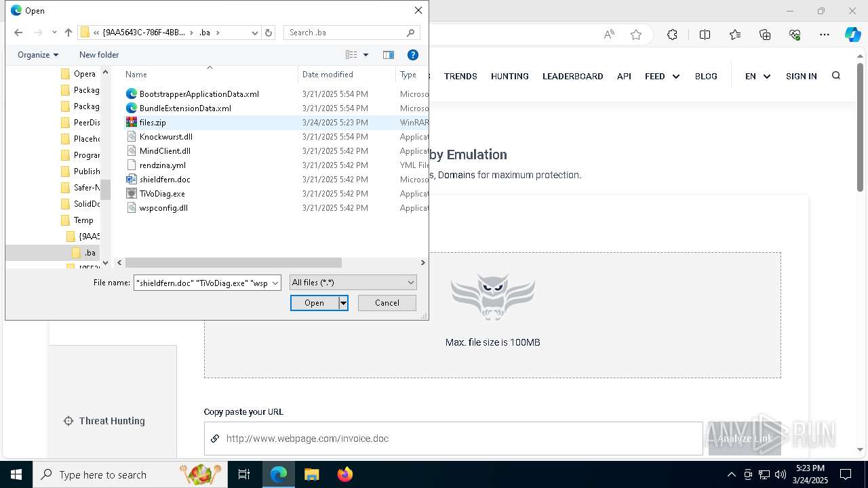
Task: Open Edge Settings and more menu
Action: (825, 35)
